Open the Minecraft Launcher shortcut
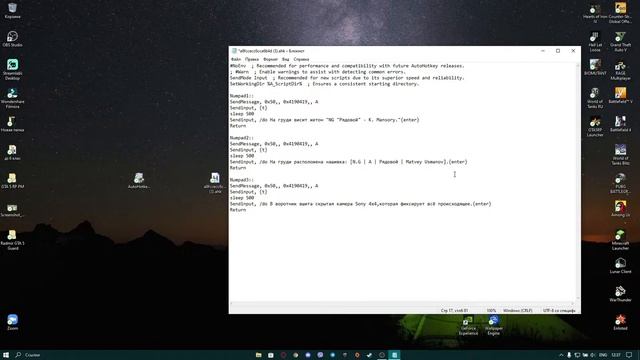The image size is (640, 360). point(620,240)
